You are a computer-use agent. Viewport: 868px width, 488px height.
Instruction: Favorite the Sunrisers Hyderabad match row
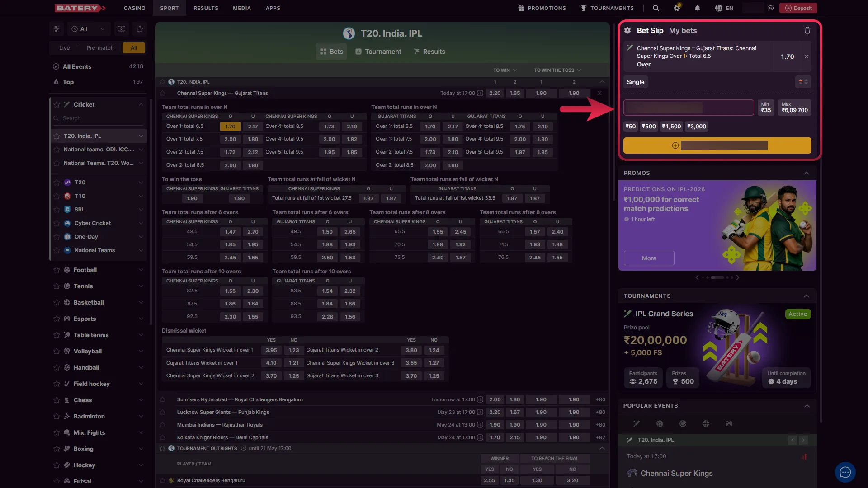pos(162,399)
